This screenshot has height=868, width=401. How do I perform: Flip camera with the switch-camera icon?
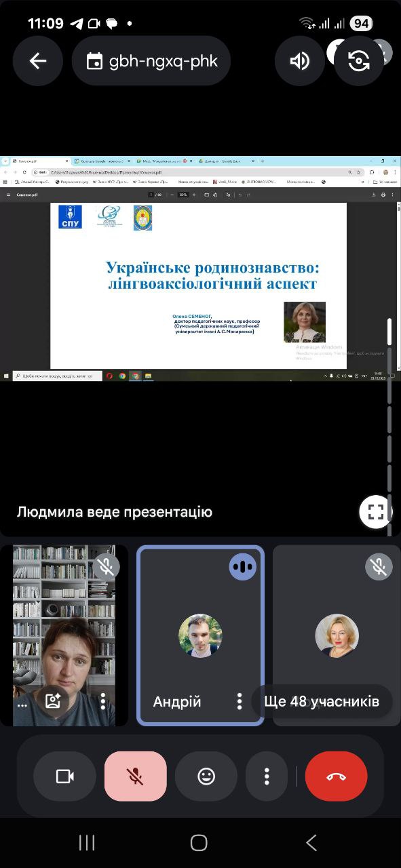tap(358, 61)
